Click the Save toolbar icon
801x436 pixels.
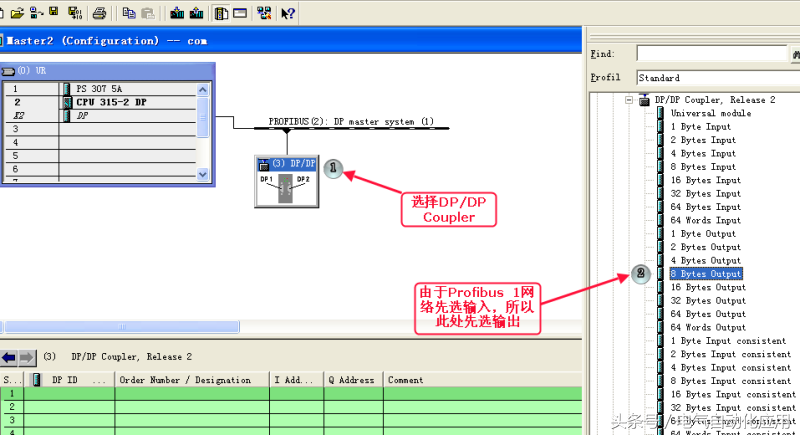pyautogui.click(x=51, y=13)
